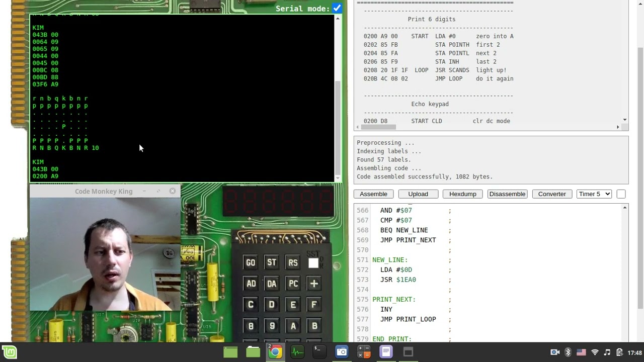
Task: Click the DA data key on keypad
Action: click(x=272, y=284)
